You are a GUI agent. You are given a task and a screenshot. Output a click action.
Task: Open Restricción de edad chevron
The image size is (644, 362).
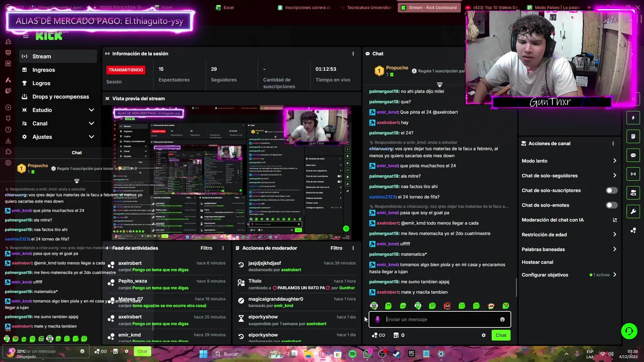(x=614, y=234)
